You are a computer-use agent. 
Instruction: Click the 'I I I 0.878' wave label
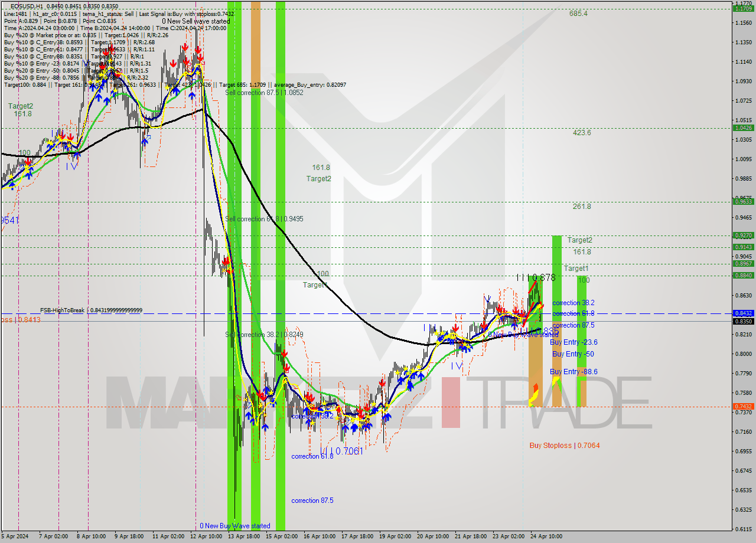(x=536, y=277)
